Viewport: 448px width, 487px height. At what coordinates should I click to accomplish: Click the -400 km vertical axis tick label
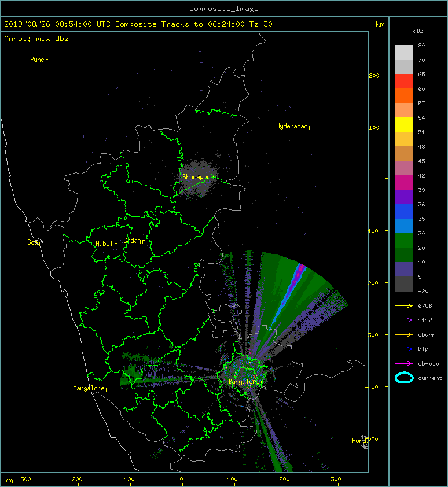tap(371, 387)
